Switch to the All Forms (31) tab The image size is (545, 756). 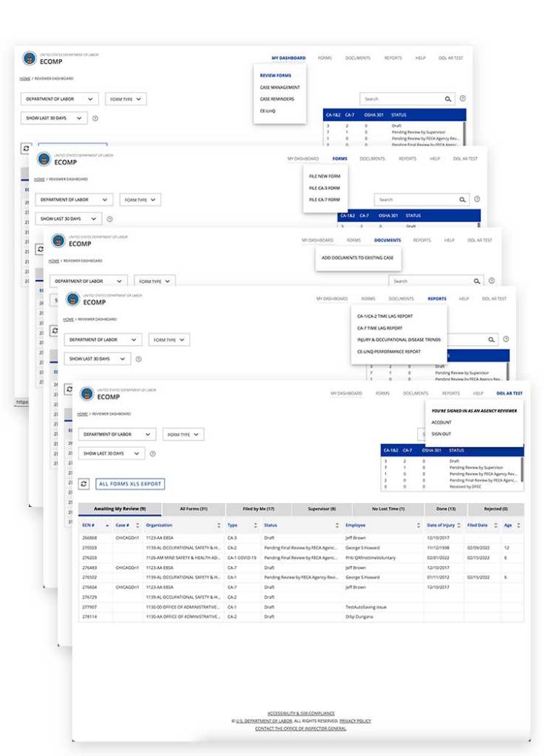click(193, 509)
